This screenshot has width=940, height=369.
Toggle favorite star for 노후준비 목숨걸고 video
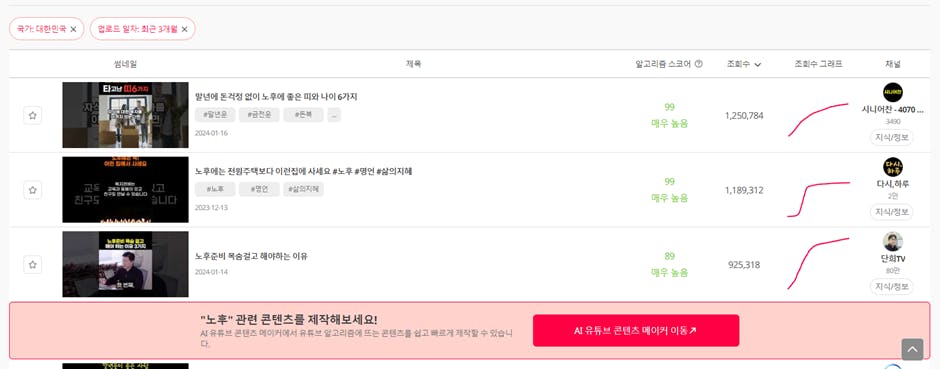[32, 264]
